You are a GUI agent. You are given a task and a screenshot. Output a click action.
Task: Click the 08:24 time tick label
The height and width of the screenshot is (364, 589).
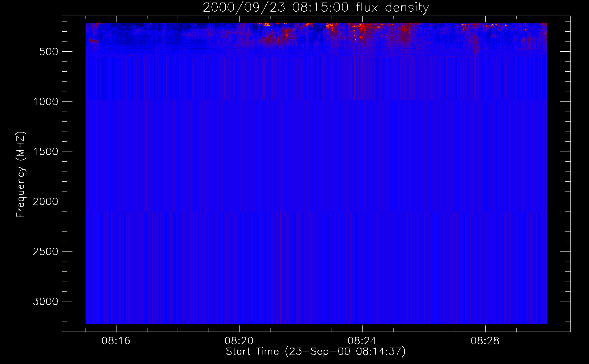[x=362, y=341]
